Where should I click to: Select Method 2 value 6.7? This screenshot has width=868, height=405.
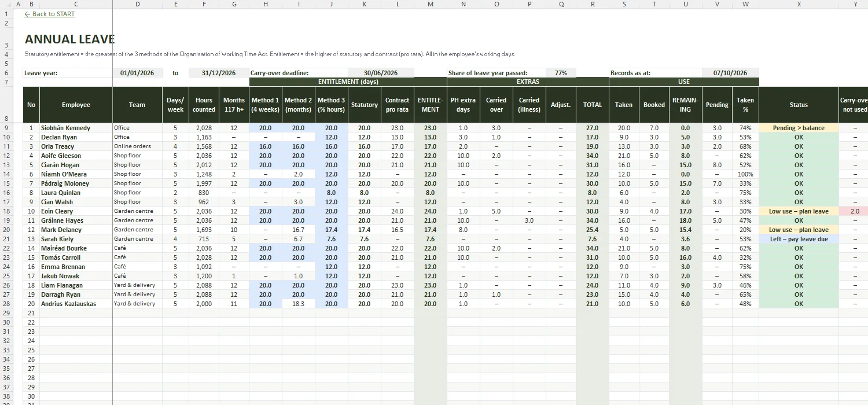coord(298,239)
